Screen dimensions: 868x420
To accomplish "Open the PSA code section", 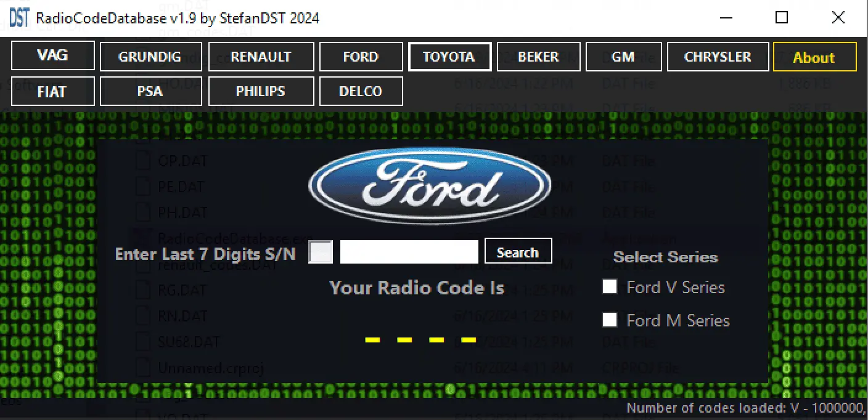I will [150, 91].
